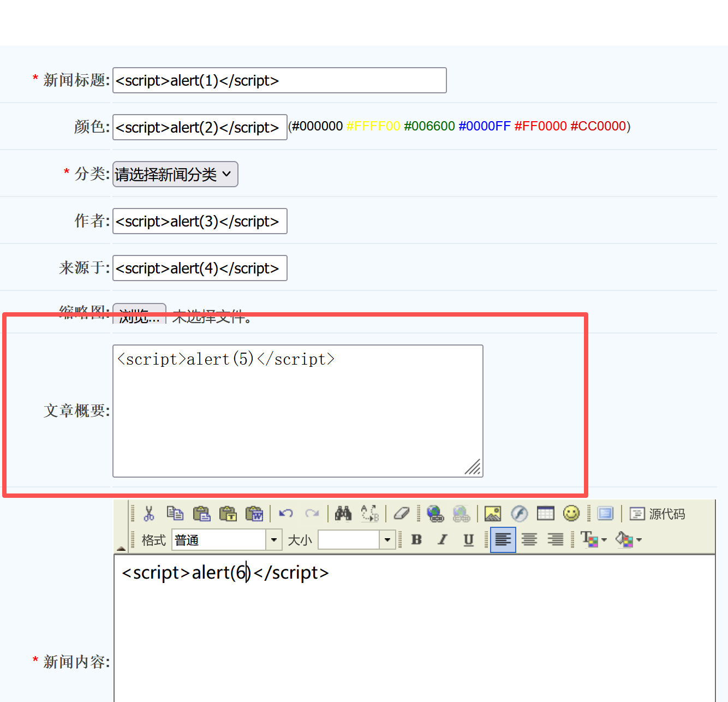Toggle italic formatting
Viewport: 728px width, 702px height.
443,540
